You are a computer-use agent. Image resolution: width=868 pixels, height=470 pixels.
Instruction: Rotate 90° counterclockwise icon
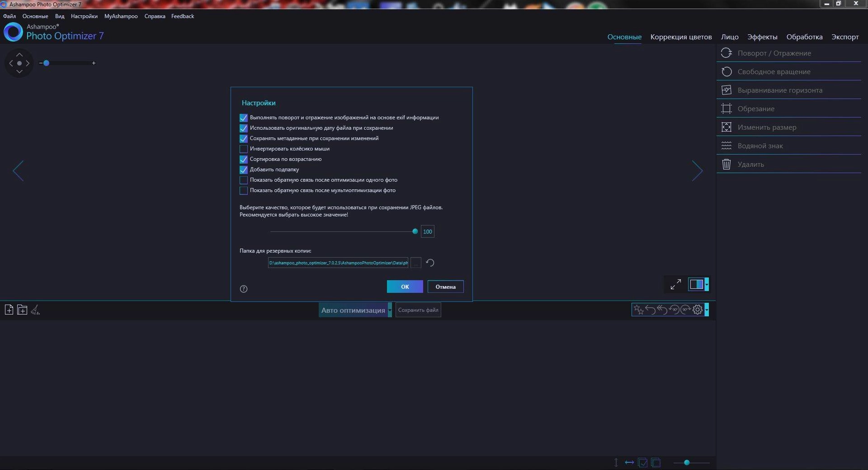pyautogui.click(x=674, y=310)
